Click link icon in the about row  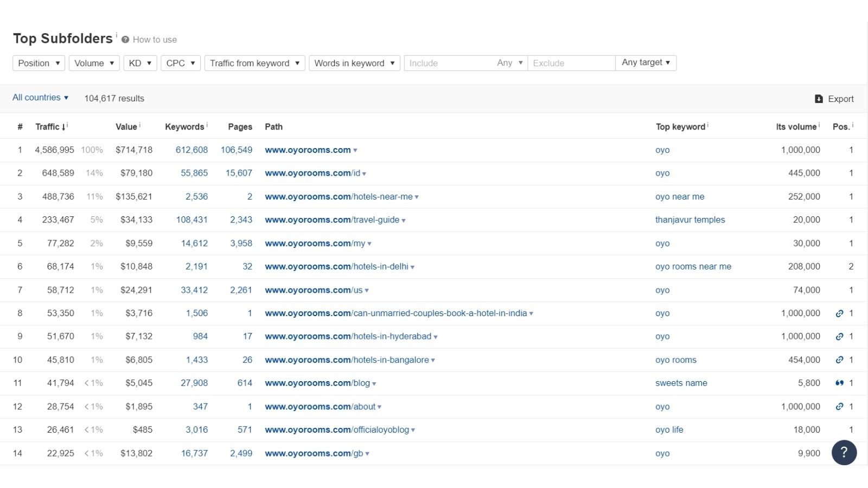(839, 407)
